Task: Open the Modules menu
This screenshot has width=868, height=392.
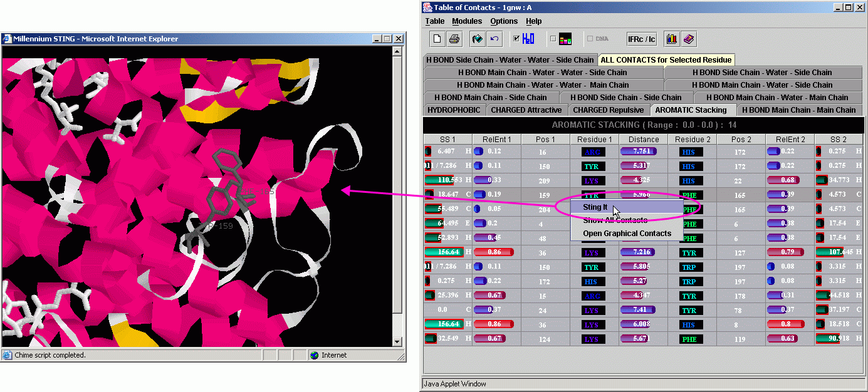Action: click(x=467, y=21)
